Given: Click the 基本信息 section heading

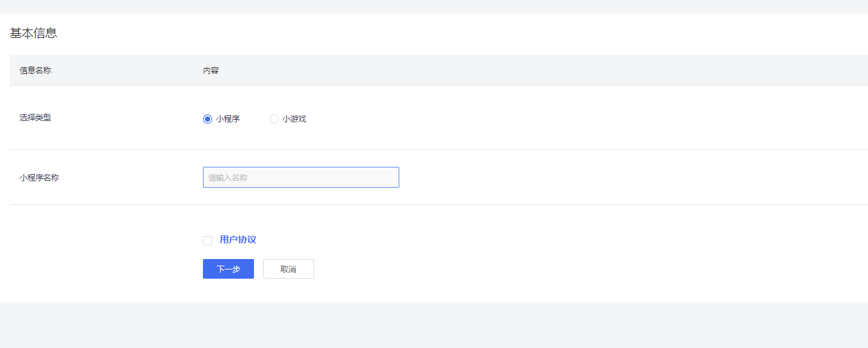Looking at the screenshot, I should 33,33.
